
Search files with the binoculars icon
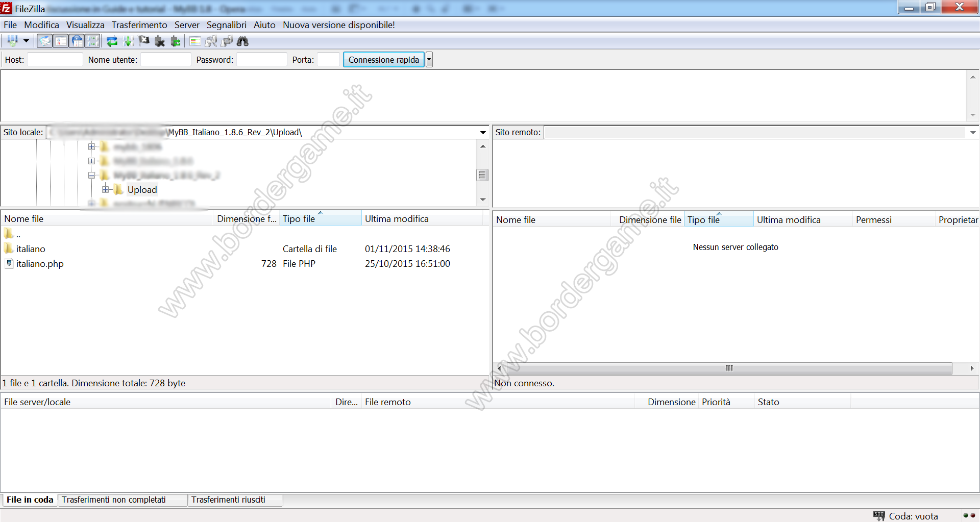click(x=243, y=41)
